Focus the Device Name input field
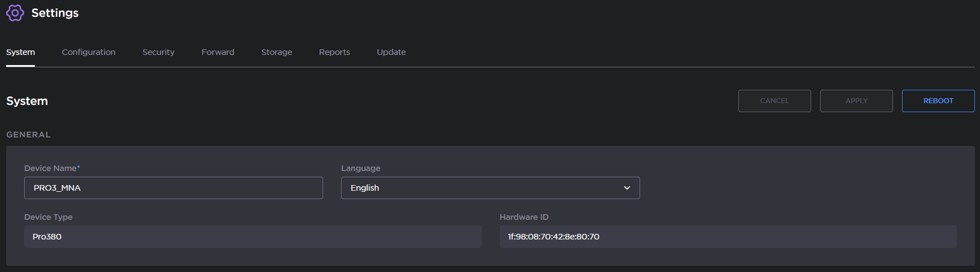Screen dimensions: 980x272 tap(173, 188)
